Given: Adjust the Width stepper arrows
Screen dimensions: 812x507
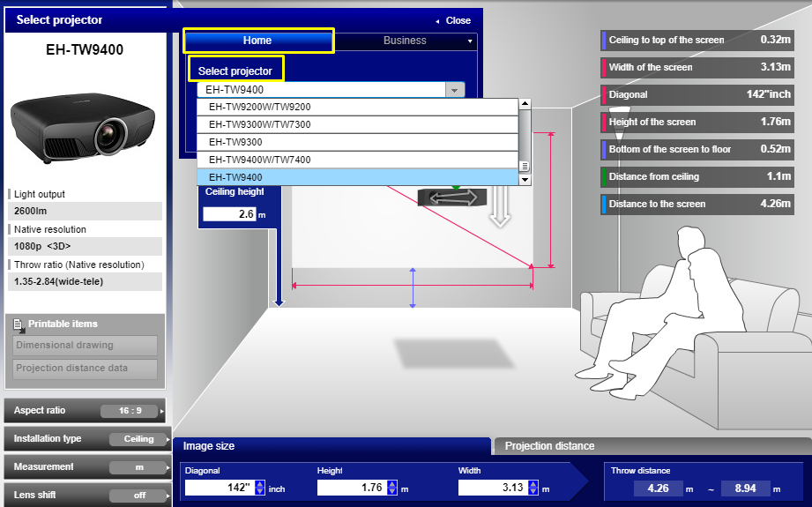Looking at the screenshot, I should (x=533, y=488).
